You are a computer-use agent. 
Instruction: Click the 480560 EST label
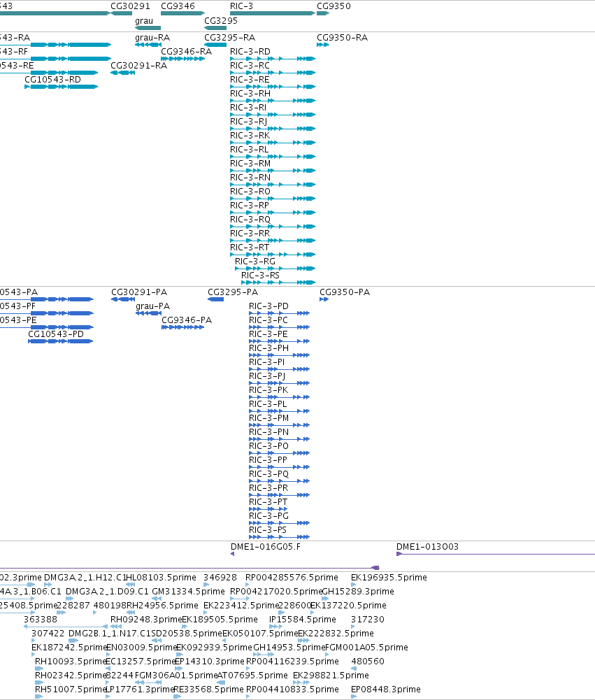[368, 662]
